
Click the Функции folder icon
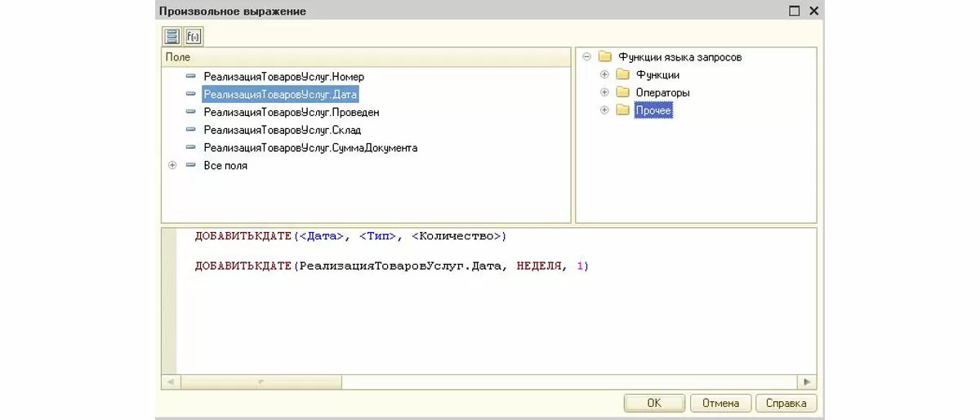(x=622, y=74)
